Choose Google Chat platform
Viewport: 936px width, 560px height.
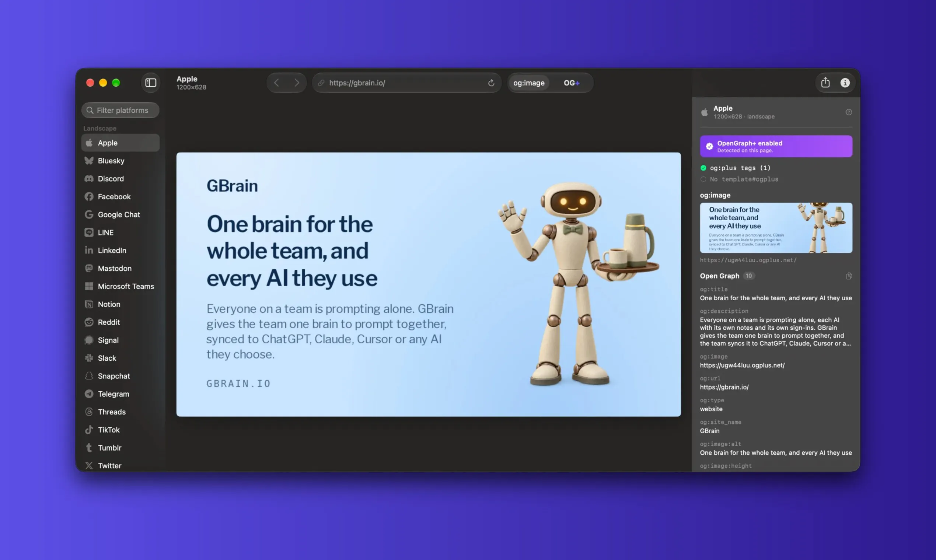(x=121, y=214)
